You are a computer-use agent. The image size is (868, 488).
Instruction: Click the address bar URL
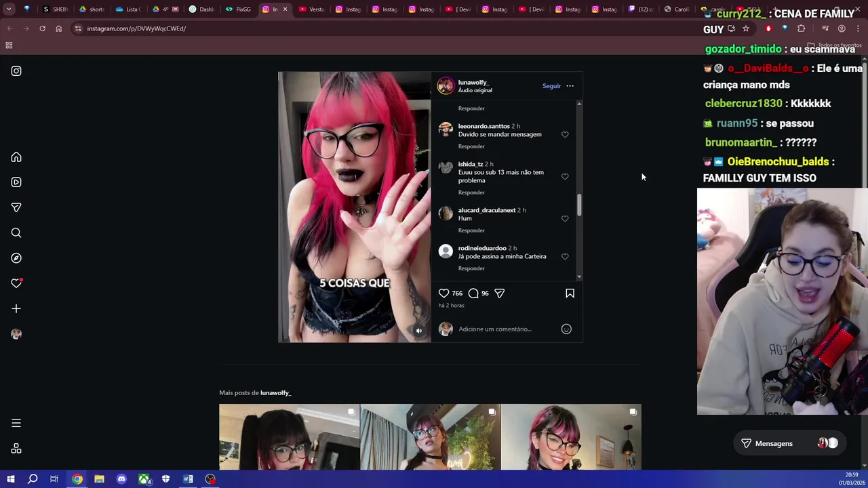click(136, 28)
